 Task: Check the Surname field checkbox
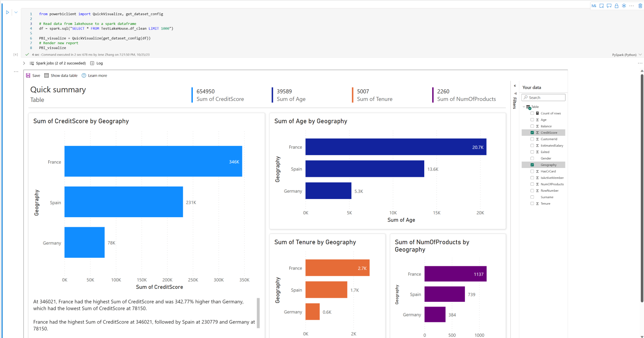pos(532,197)
